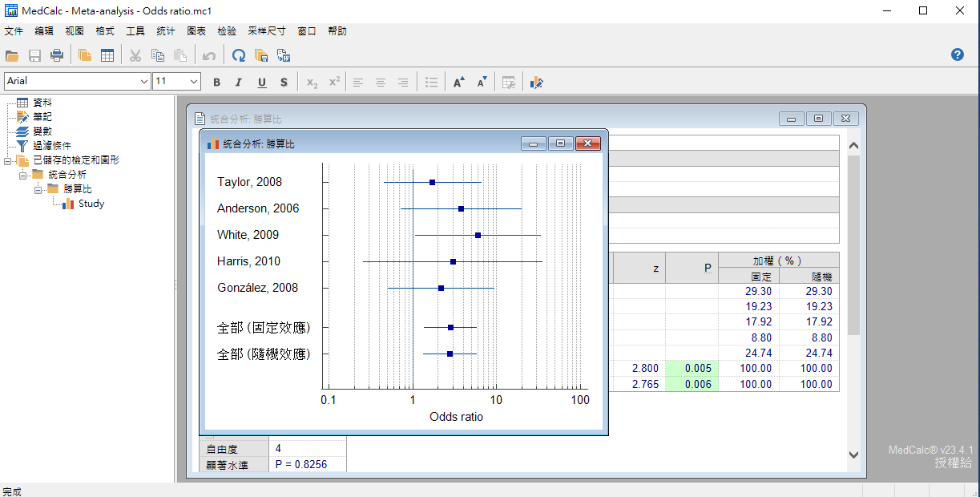This screenshot has width=980, height=497.
Task: Copy selection with the copy icon
Action: (158, 55)
